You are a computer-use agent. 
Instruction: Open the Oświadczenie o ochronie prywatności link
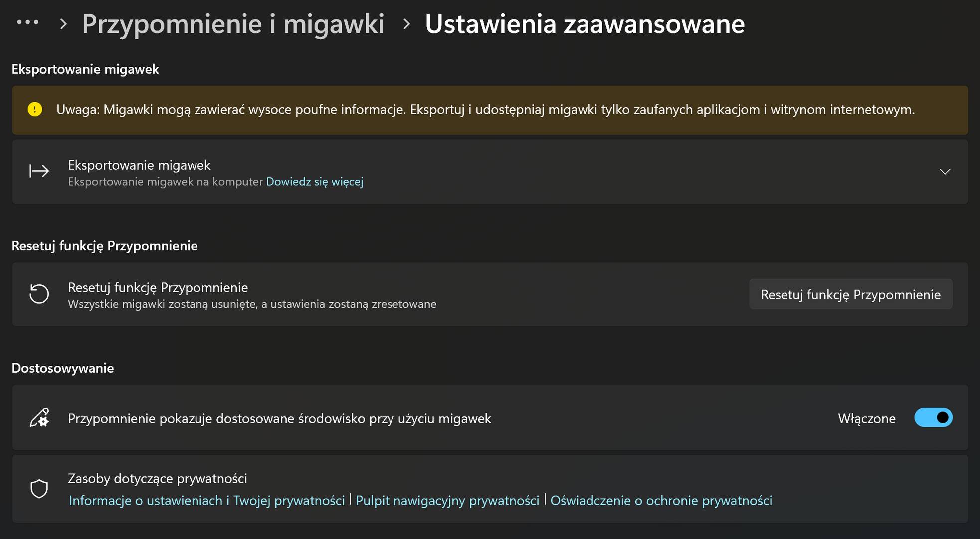coord(661,500)
